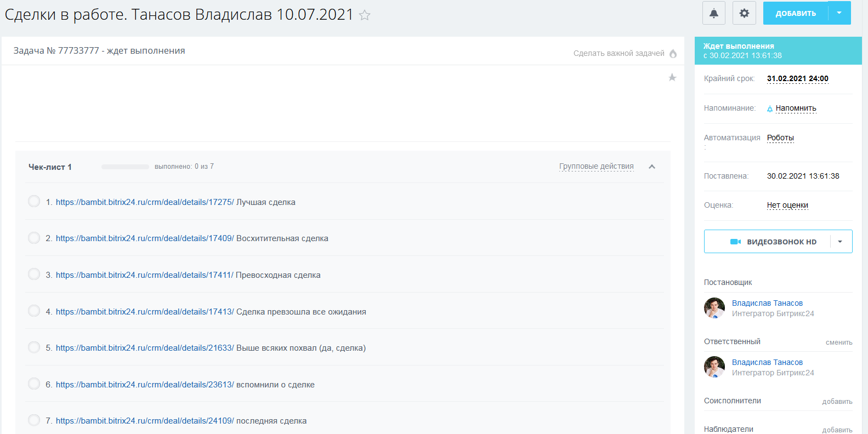Open deal link 23613
868x434 pixels.
pyautogui.click(x=145, y=385)
